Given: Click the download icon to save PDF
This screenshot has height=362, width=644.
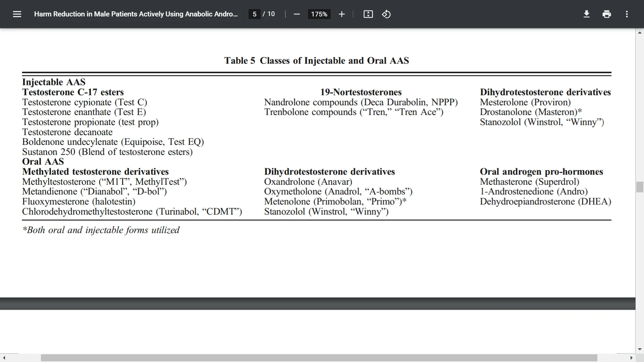Looking at the screenshot, I should point(587,14).
